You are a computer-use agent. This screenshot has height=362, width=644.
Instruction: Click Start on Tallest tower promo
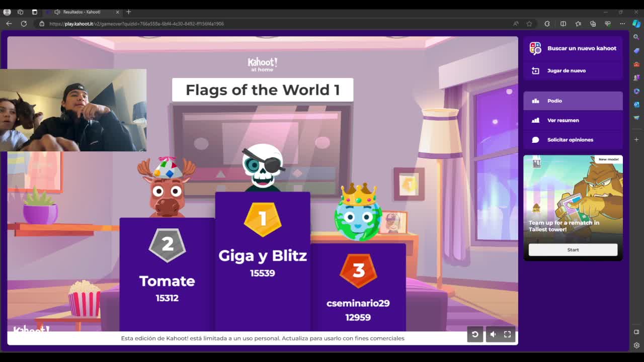click(573, 250)
